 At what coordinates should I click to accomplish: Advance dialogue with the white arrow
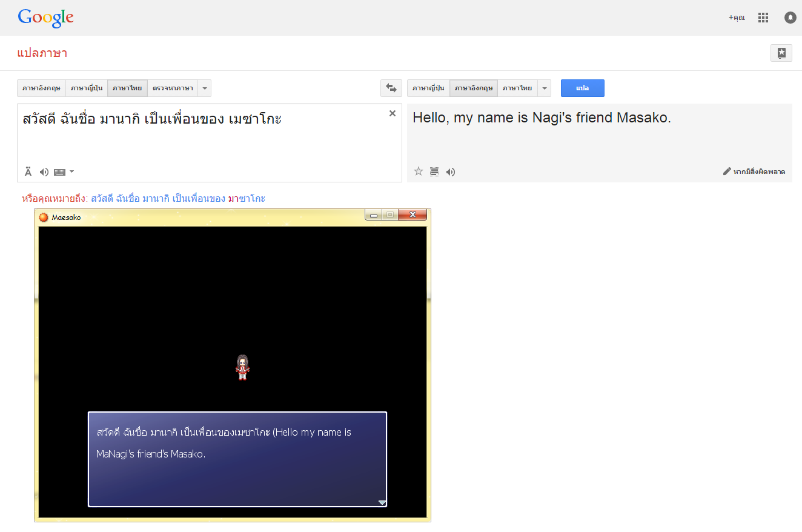pyautogui.click(x=382, y=502)
